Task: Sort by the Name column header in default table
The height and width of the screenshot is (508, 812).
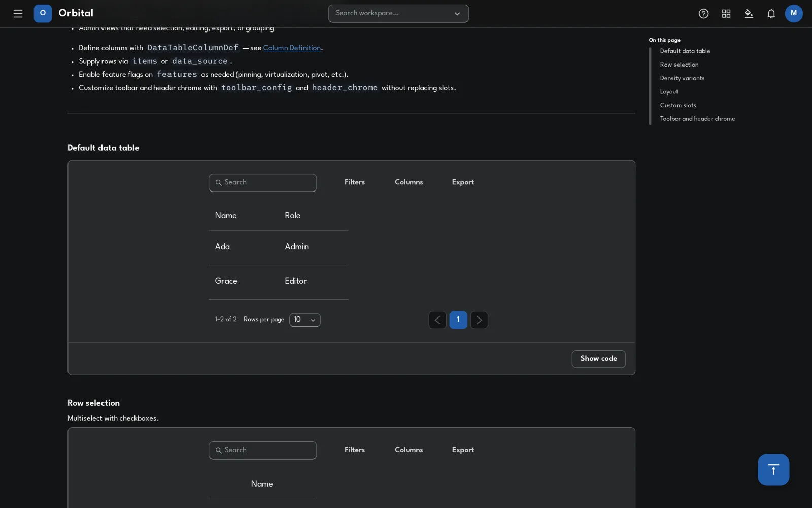Action: [x=226, y=216]
